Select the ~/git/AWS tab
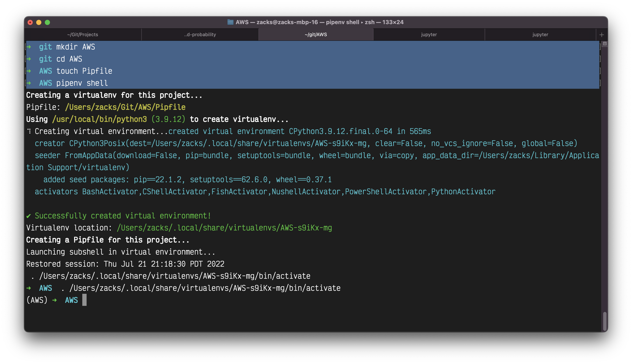Screen dimensions: 632x364 [x=316, y=34]
